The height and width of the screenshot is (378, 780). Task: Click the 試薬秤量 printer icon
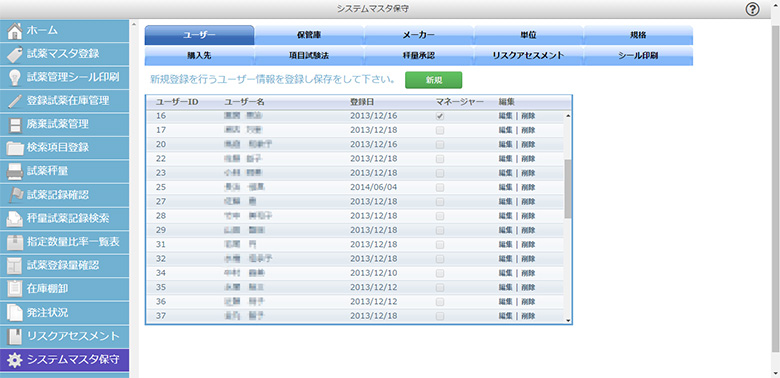pyautogui.click(x=15, y=172)
